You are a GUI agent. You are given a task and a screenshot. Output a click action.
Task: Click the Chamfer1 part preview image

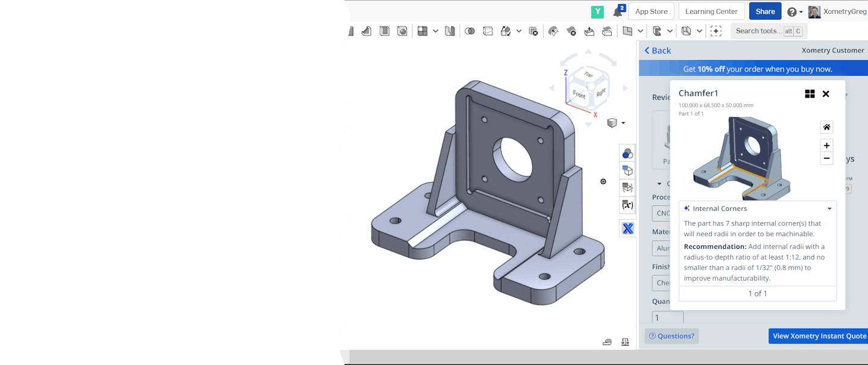[x=741, y=158]
